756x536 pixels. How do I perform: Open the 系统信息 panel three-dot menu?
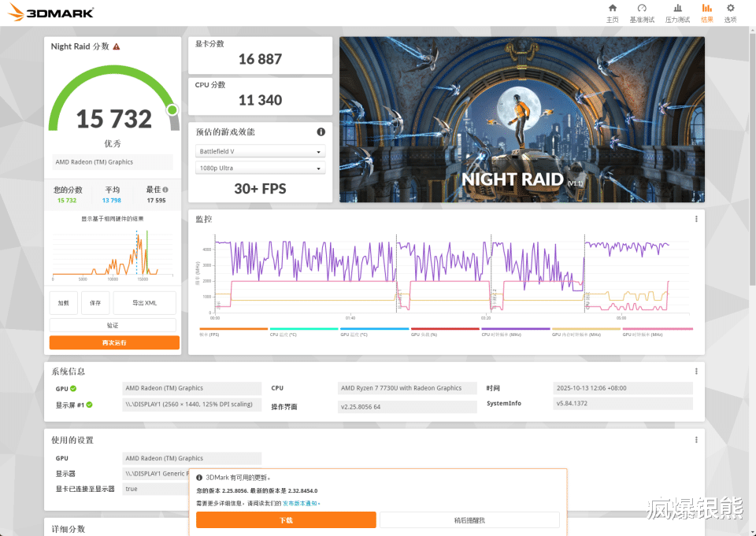[x=696, y=372]
